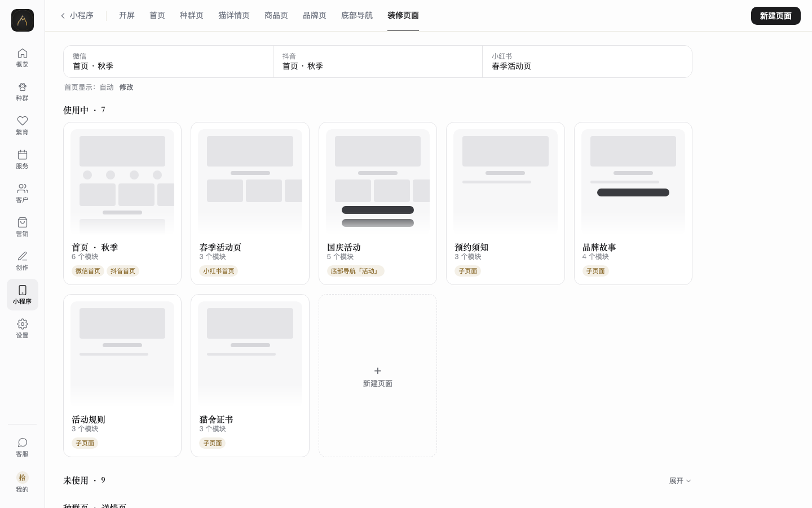Screen dimensions: 812x508
Task: Switch to the 首页 tab
Action: tap(157, 16)
